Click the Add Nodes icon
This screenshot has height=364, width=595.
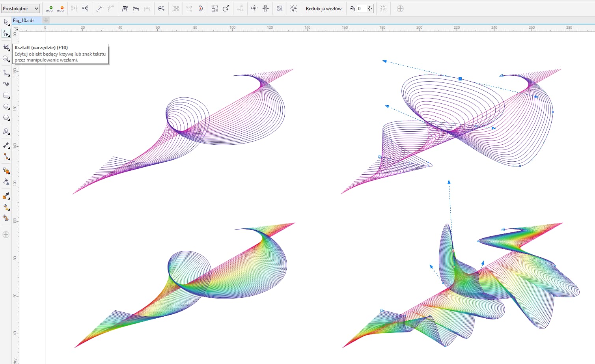tap(49, 9)
